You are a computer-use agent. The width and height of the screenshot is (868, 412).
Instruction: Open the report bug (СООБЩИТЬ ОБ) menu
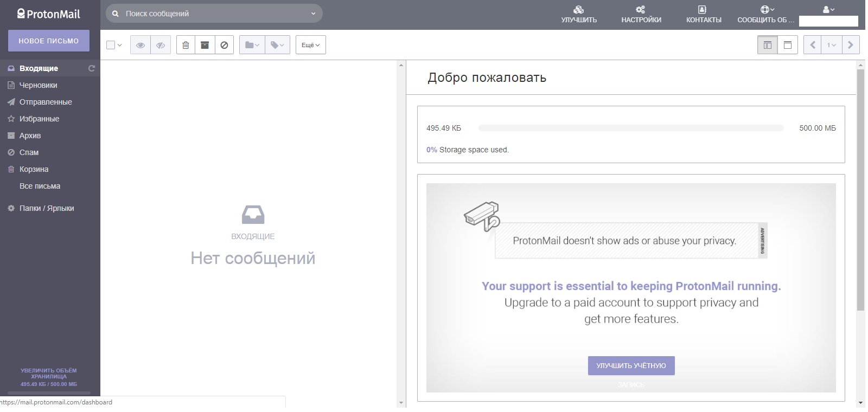point(766,14)
